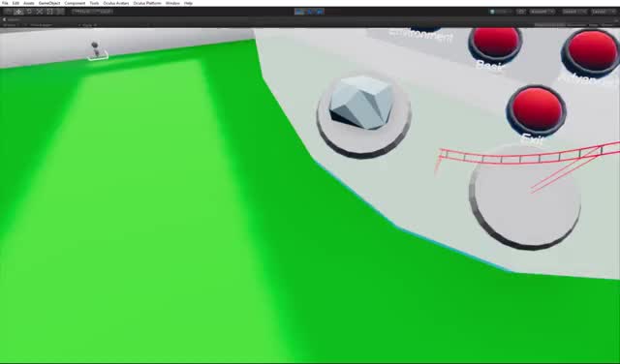Select the Scale tool in toolbar
The height and width of the screenshot is (364, 620).
click(x=39, y=12)
